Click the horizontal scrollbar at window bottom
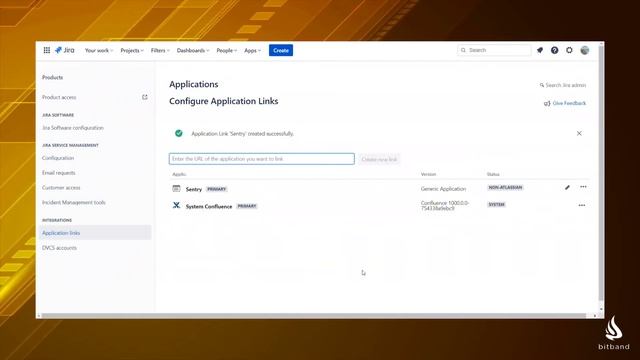The height and width of the screenshot is (360, 640). (x=314, y=316)
